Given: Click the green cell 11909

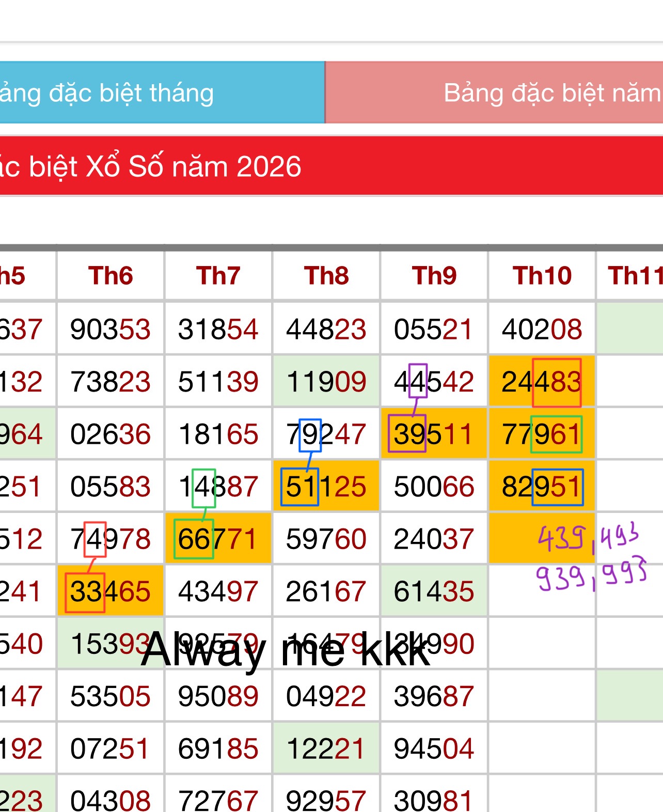Looking at the screenshot, I should pos(326,381).
